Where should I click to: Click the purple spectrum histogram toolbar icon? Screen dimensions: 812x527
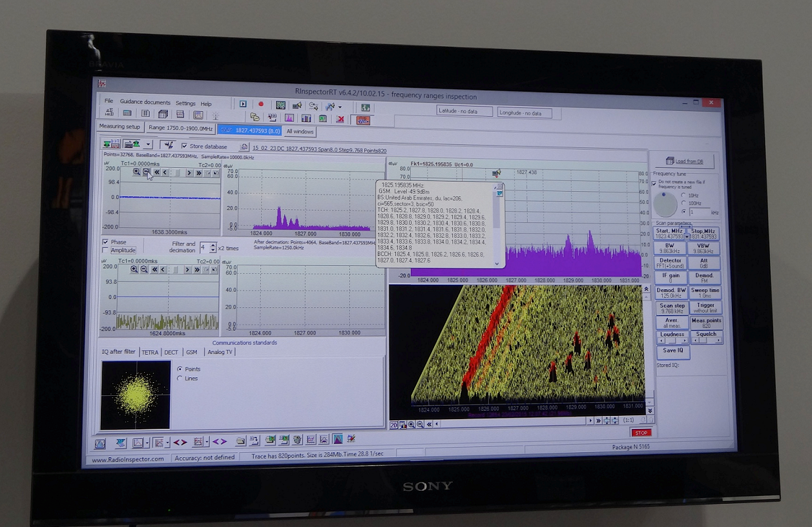[289, 118]
